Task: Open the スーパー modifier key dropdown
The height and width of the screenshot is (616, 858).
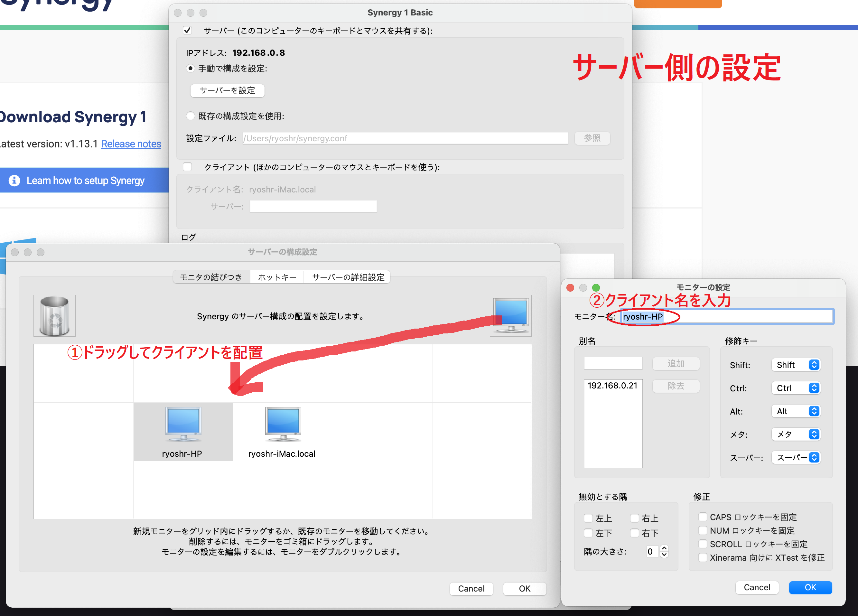Action: [796, 457]
